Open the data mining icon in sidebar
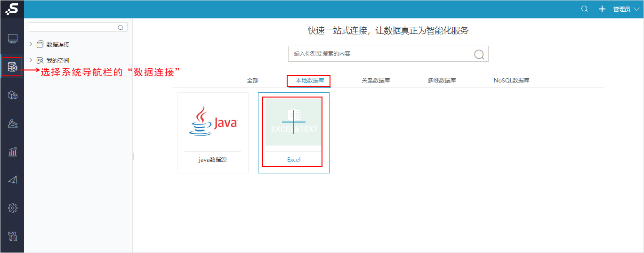Image resolution: width=644 pixels, height=253 pixels. point(13,123)
